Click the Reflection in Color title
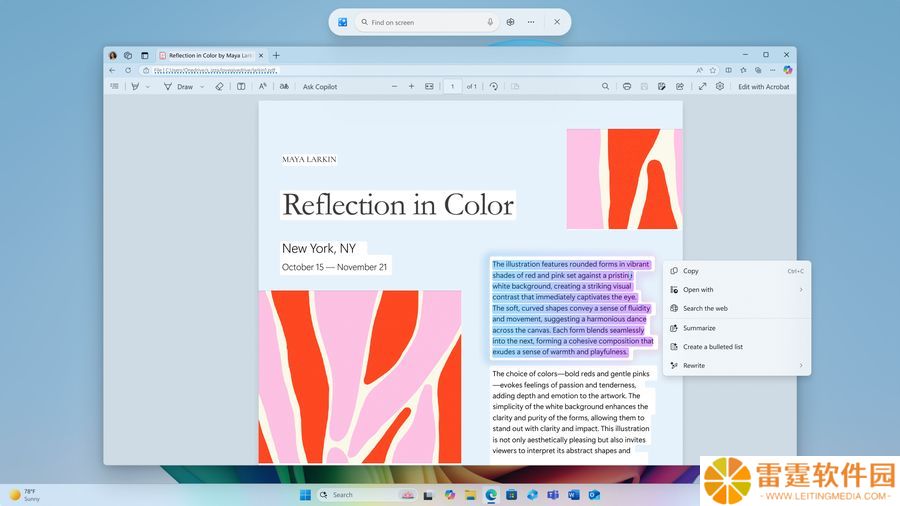This screenshot has width=900, height=506. pyautogui.click(x=398, y=205)
